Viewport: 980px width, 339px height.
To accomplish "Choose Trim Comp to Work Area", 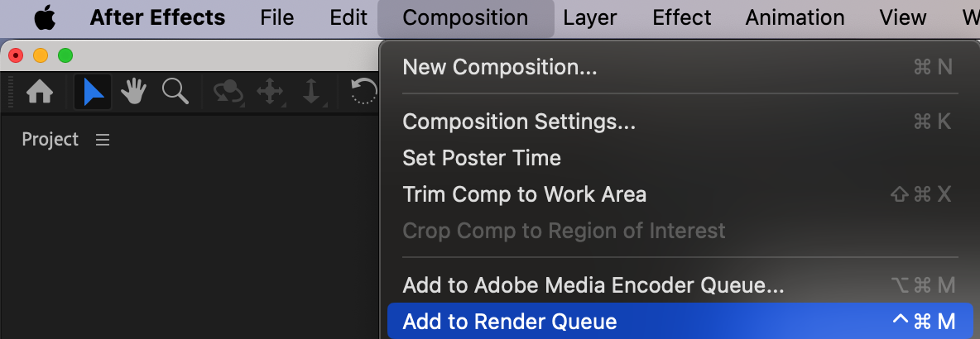I will pos(524,194).
